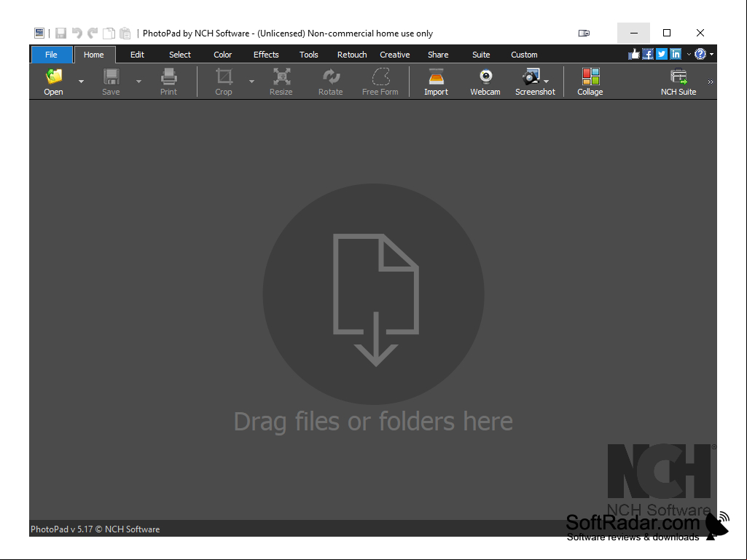Click the thumbs-up Like icon
Screen dimensions: 747x560
(633, 55)
